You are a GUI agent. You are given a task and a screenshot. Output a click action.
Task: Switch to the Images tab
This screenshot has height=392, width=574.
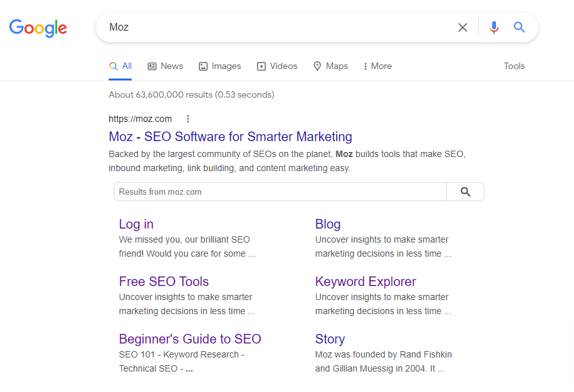pos(220,66)
